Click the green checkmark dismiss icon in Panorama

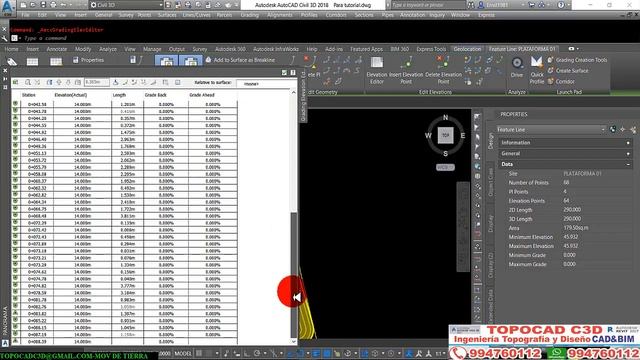pyautogui.click(x=284, y=73)
